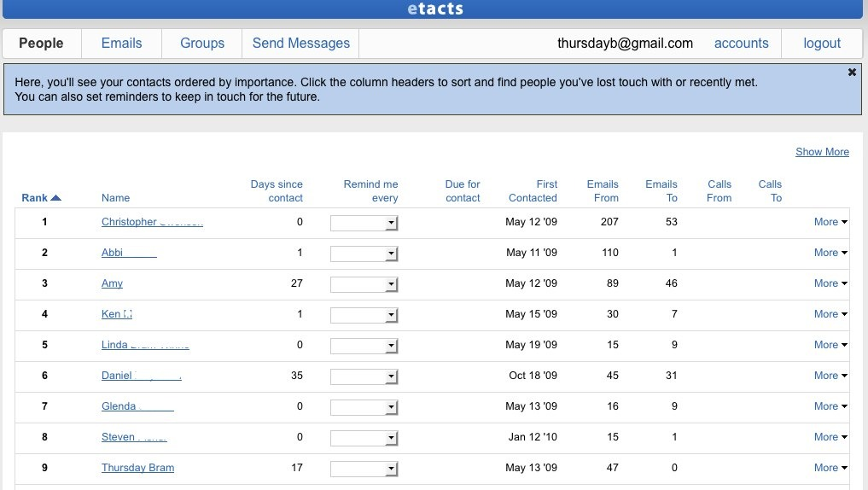Open the Send Messages tab

300,44
